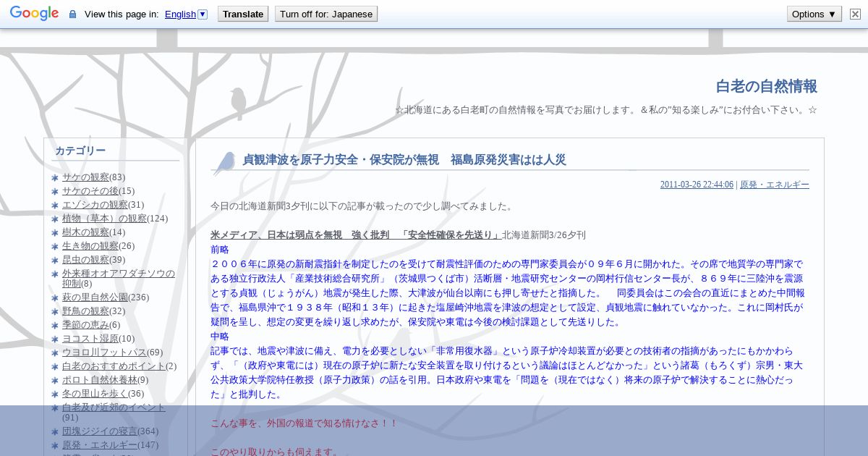Open ヨコスト湿原 category

tap(90, 339)
